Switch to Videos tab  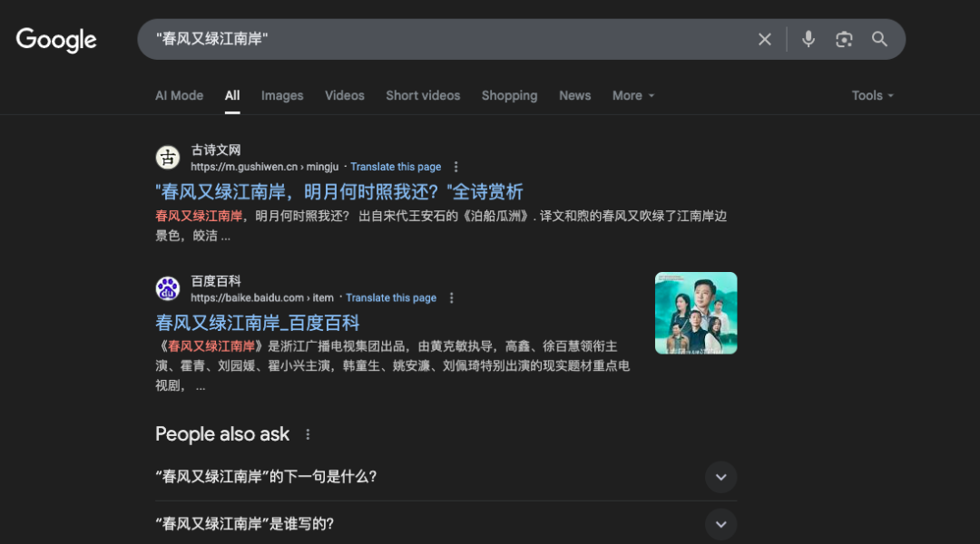pyautogui.click(x=345, y=95)
